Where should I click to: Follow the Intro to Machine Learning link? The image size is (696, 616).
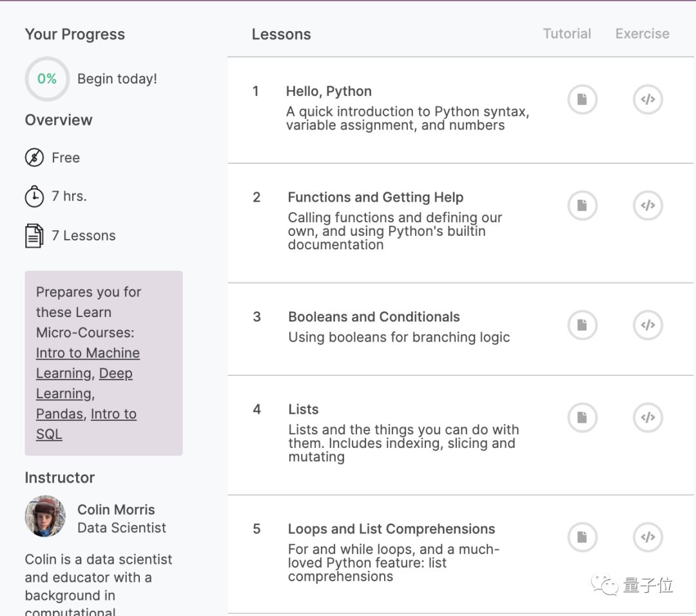tap(88, 353)
